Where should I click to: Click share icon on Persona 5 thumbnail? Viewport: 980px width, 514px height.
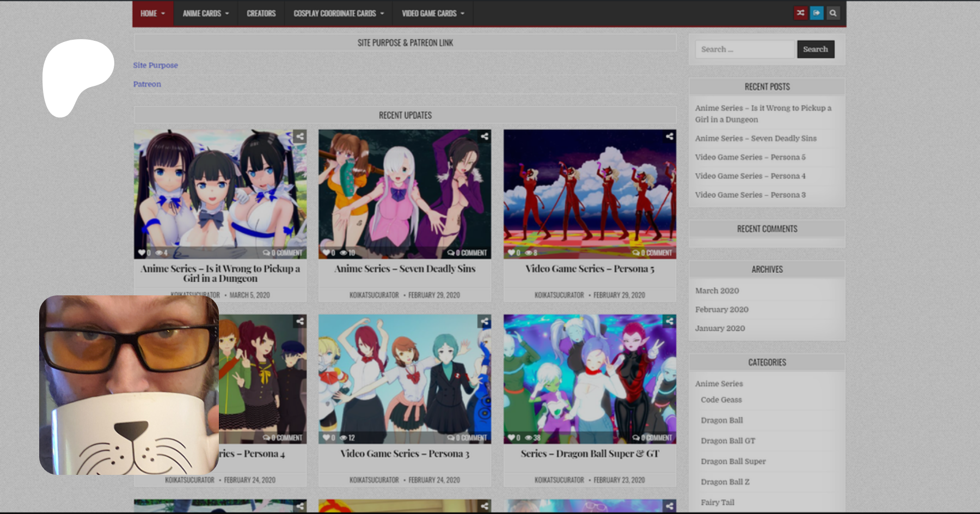tap(669, 137)
